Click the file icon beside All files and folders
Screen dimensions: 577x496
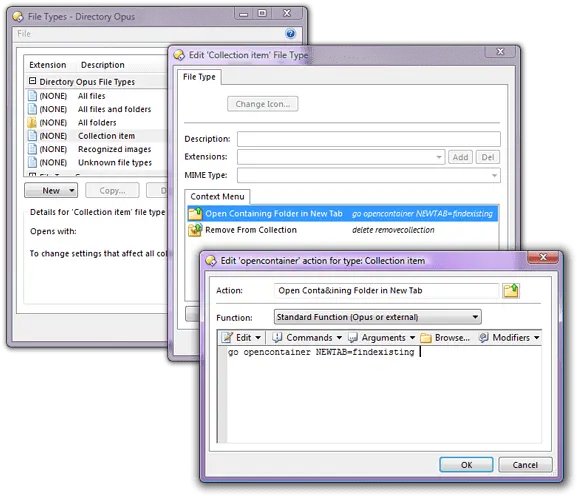[32, 109]
